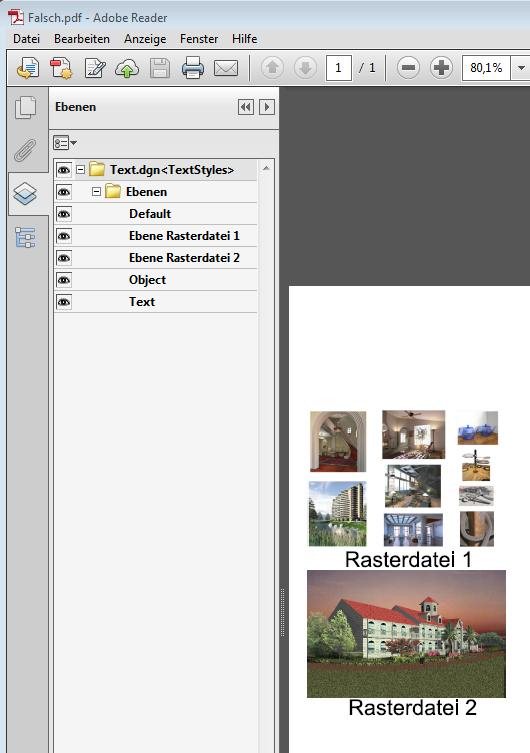Collapse the Ebenen folder node

pos(96,192)
